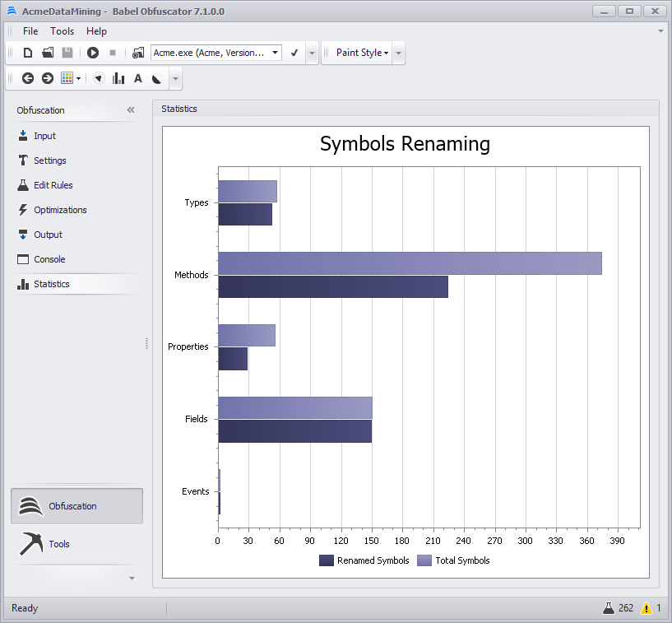Open the Tools menu

(62, 31)
